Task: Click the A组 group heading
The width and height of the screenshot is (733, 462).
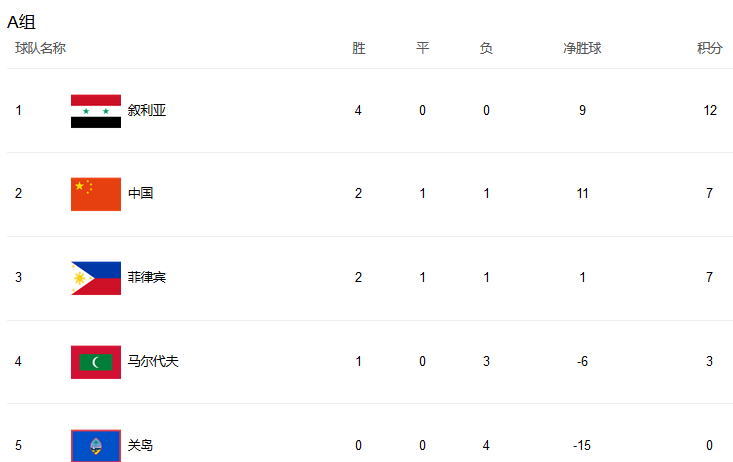Action: (x=21, y=22)
